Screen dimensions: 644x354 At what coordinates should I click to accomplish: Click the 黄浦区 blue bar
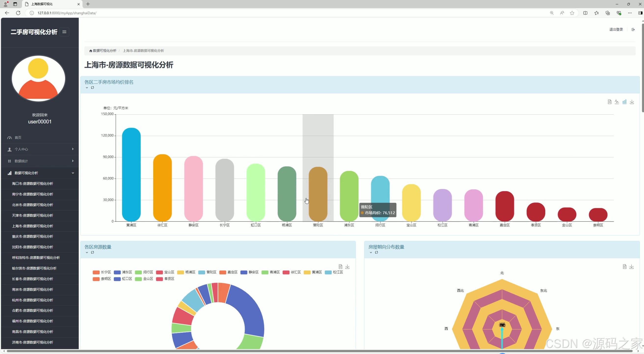click(x=131, y=175)
